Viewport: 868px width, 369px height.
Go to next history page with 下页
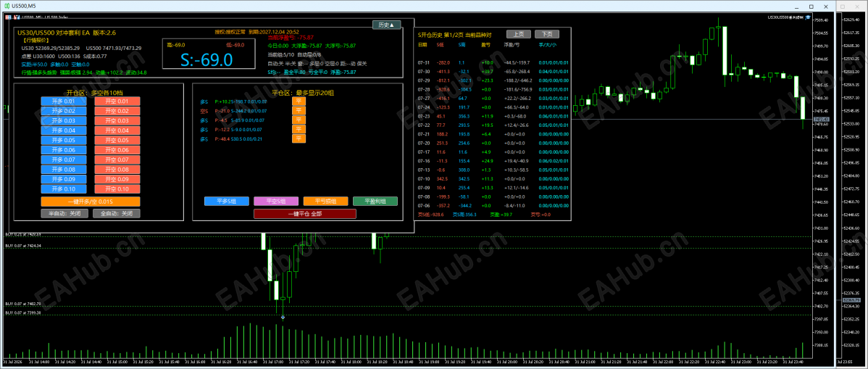(547, 34)
